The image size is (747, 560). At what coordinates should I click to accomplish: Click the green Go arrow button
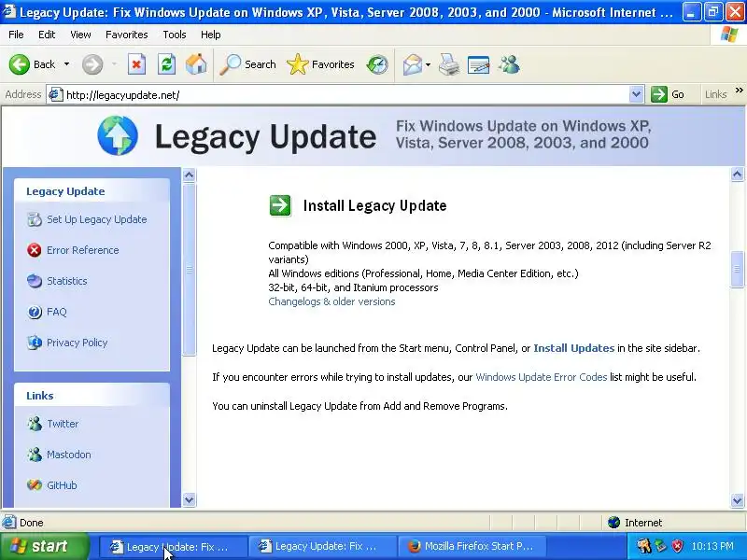point(659,94)
